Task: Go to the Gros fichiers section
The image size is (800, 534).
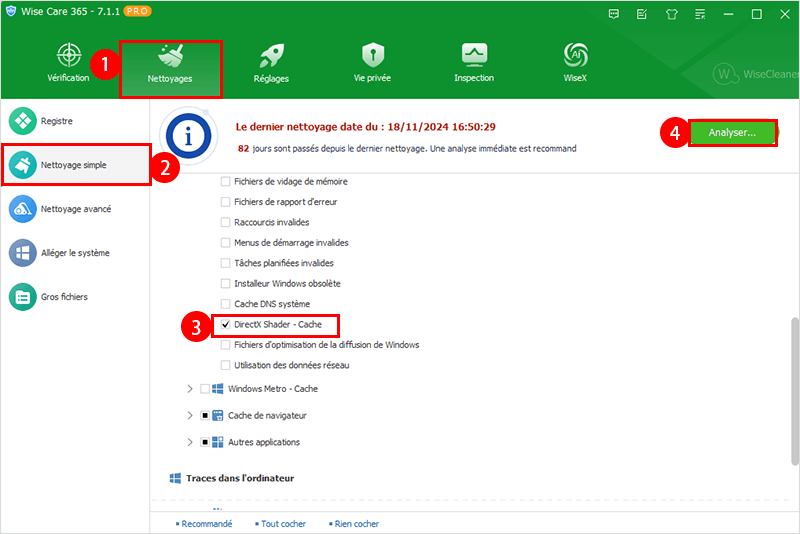Action: point(75,296)
